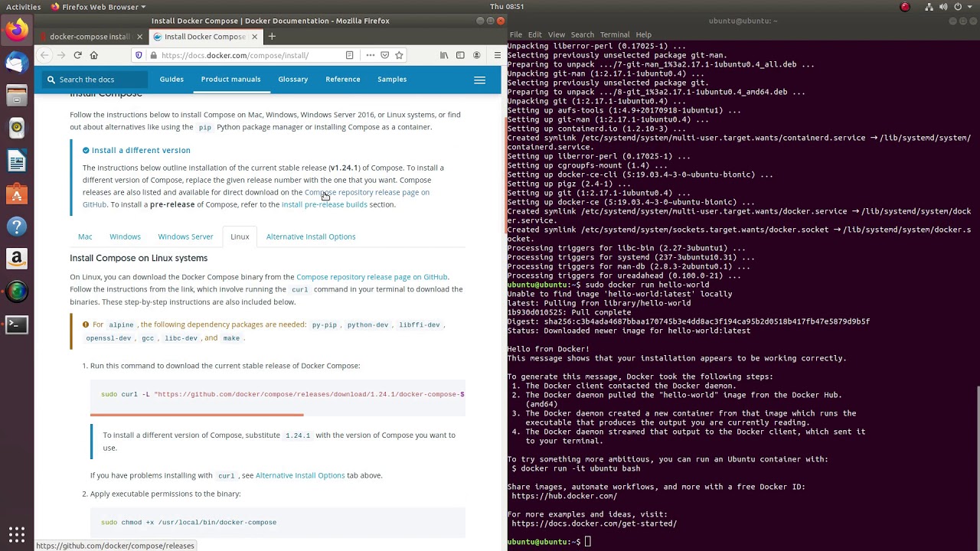Click the terminal window vertical scrollbar

click(977, 467)
